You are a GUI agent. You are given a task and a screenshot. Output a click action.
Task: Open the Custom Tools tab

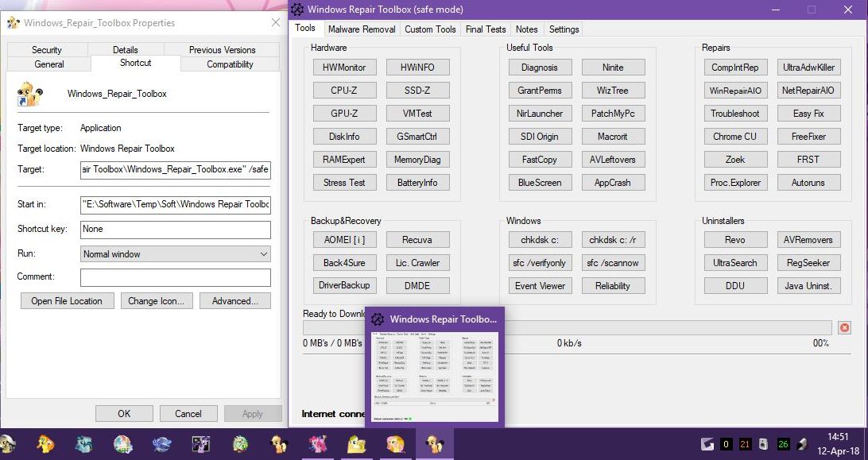[430, 29]
